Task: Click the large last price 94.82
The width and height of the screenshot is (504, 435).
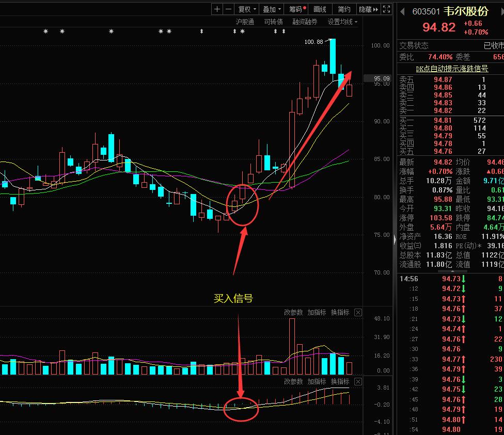Action: 439,27
